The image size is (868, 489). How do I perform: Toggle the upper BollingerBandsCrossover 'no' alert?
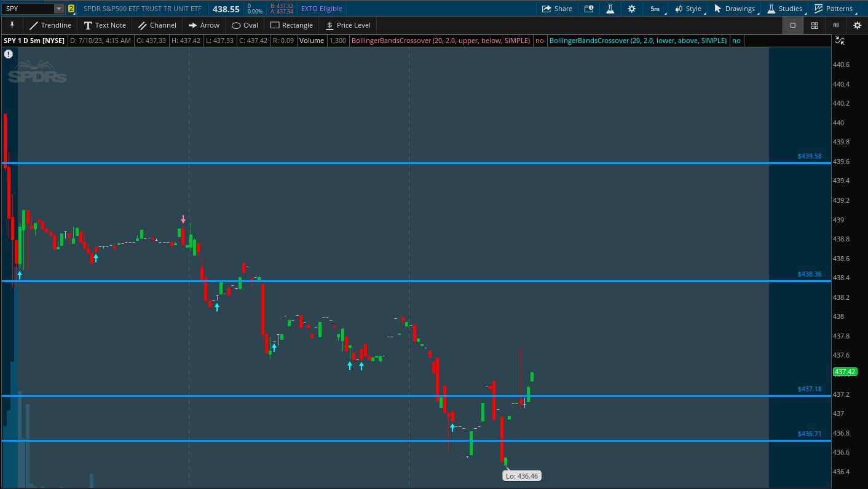coord(539,41)
